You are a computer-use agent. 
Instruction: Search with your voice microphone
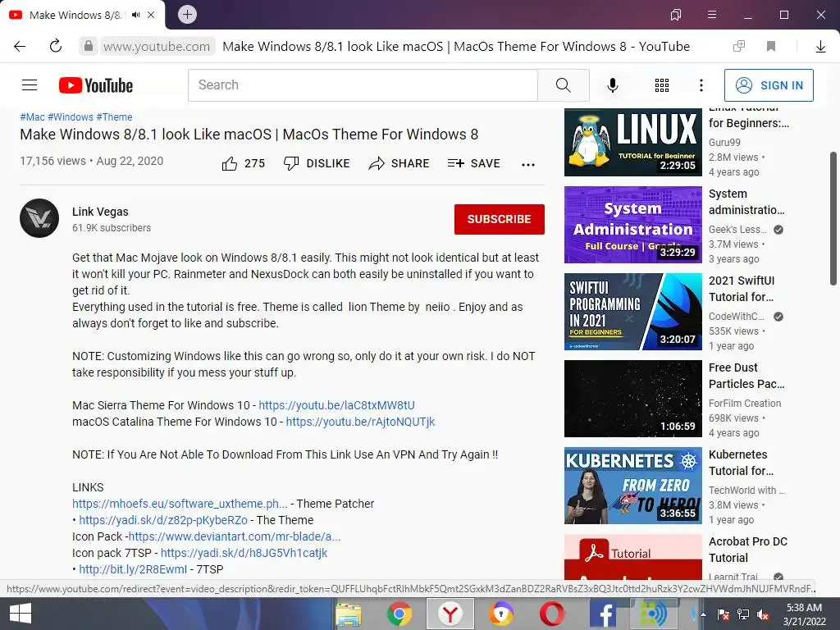tap(612, 85)
